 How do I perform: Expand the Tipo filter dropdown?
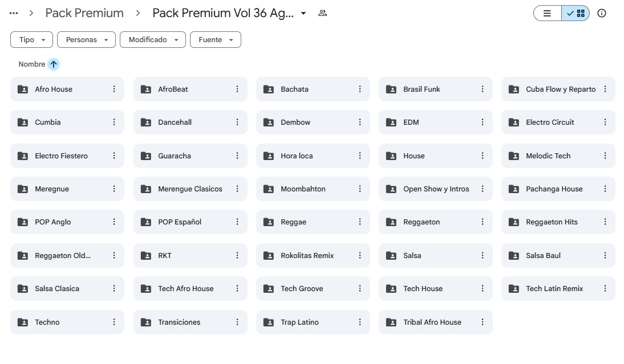click(31, 40)
